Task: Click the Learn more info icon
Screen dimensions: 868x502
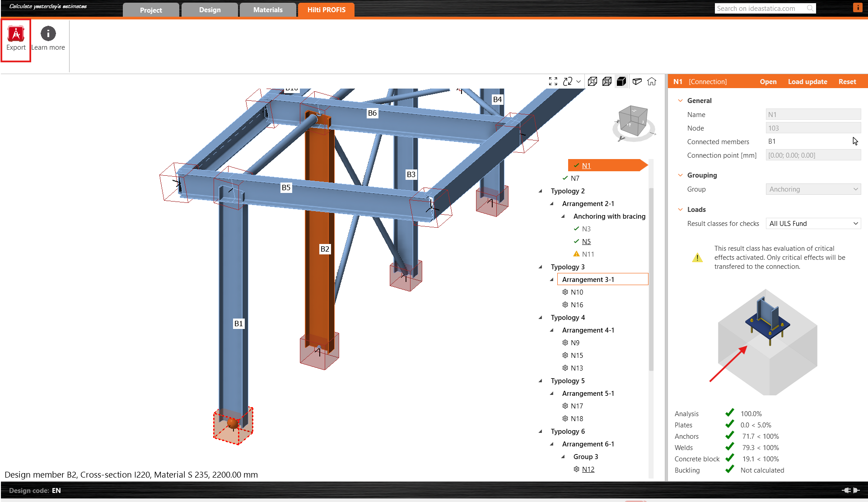Action: (47, 33)
